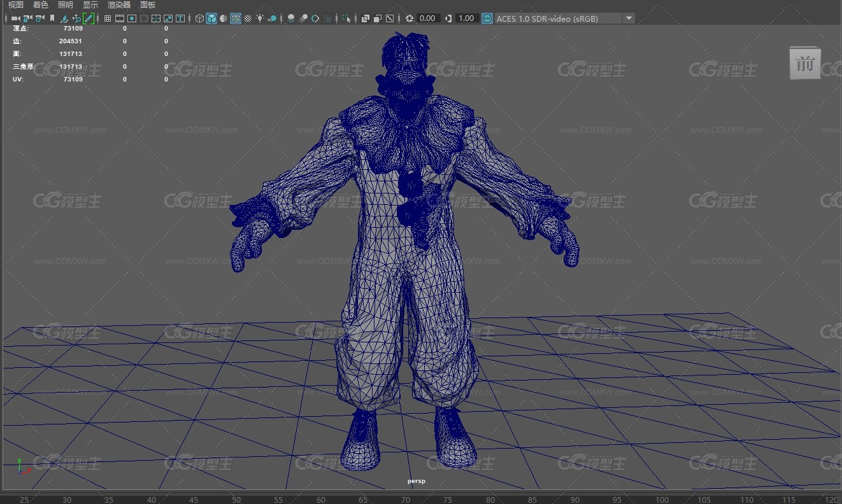Toggle the Field Chart display
Viewport: 842px width, 504px height.
tap(156, 18)
